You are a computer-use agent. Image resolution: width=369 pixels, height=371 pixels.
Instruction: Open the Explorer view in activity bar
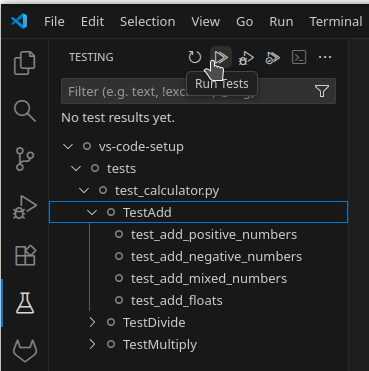point(25,63)
